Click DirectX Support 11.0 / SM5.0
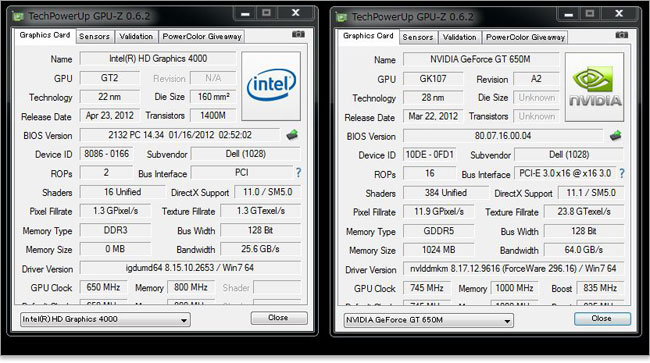The height and width of the screenshot is (363, 650). tap(267, 192)
